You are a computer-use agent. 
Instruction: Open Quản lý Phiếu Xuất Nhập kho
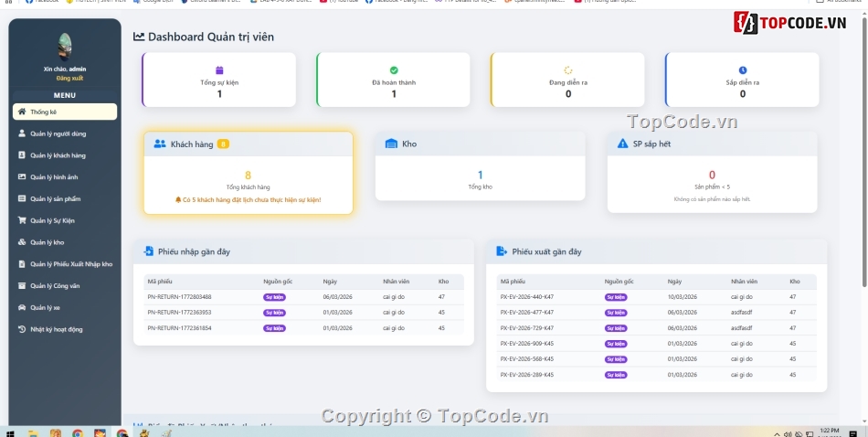pos(71,264)
